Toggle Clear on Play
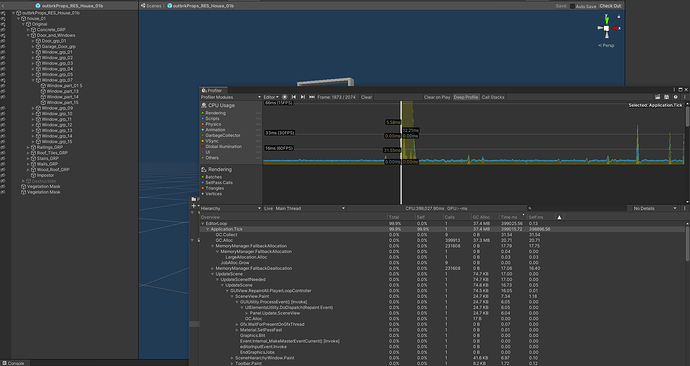This screenshot has width=690, height=366. (x=437, y=97)
